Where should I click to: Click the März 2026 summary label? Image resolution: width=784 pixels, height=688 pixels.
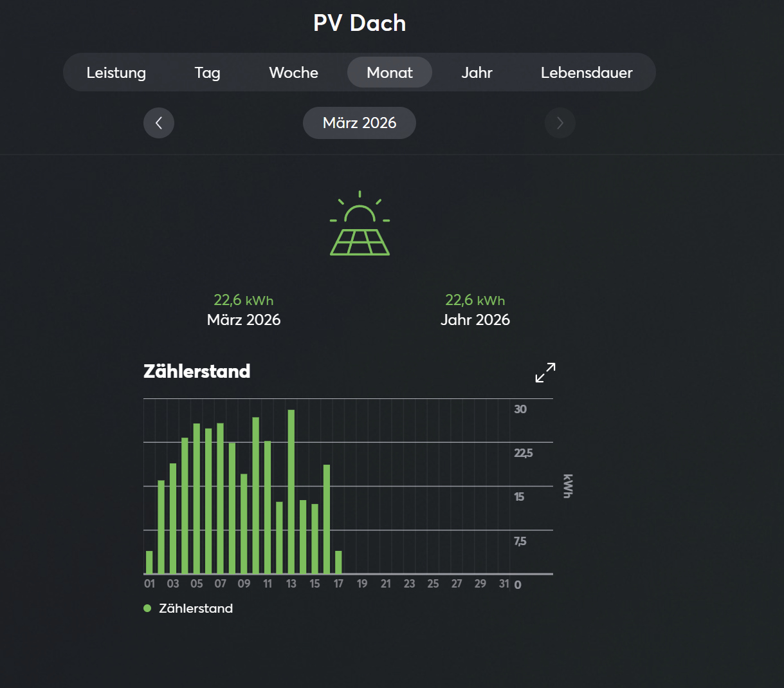pyautogui.click(x=244, y=320)
